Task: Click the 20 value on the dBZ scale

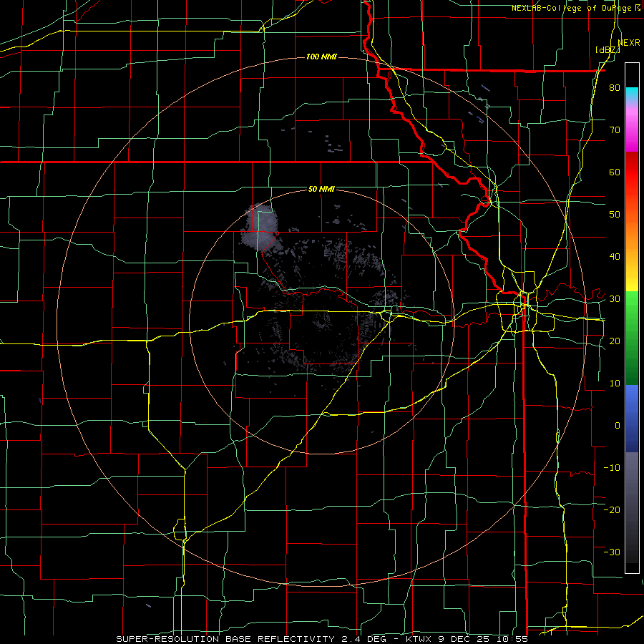Action: (615, 341)
